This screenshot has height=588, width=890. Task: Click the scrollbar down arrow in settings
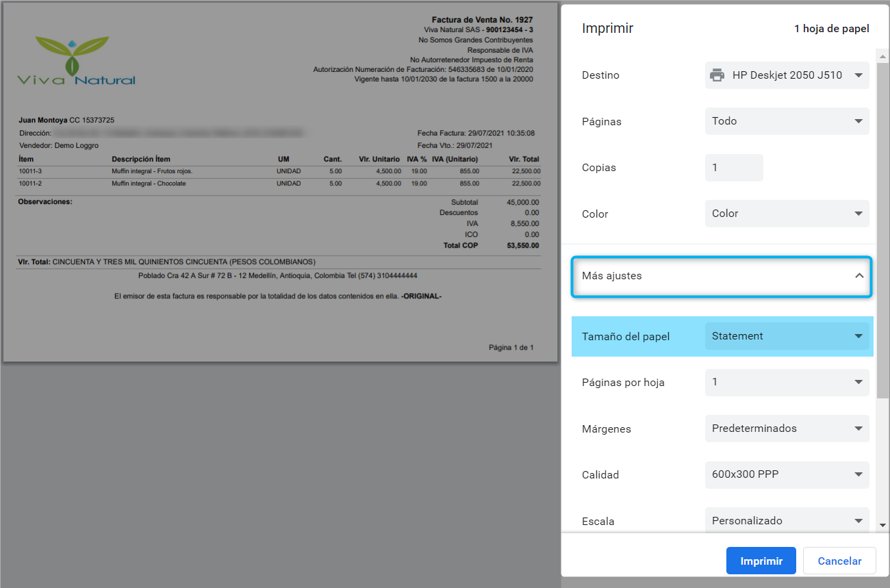pyautogui.click(x=882, y=525)
